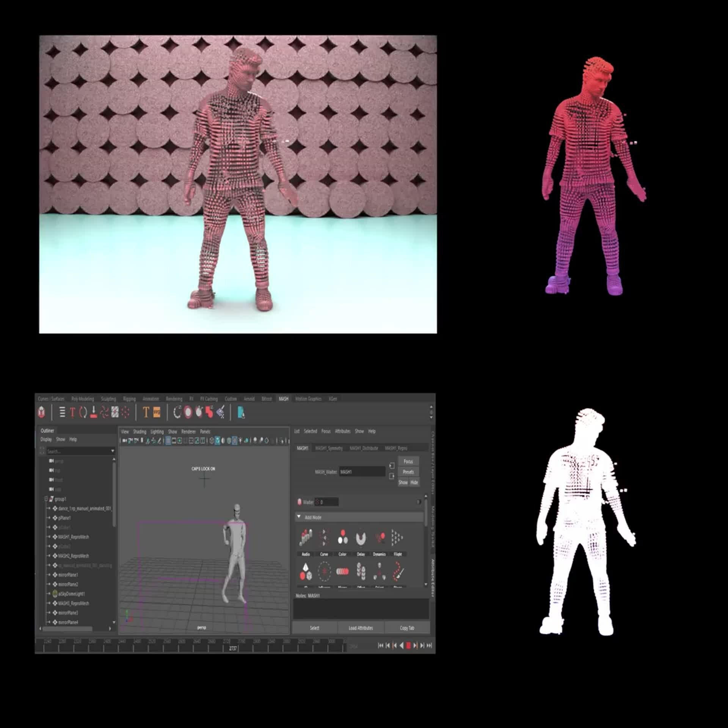Stop playback with the red stop button

408,645
